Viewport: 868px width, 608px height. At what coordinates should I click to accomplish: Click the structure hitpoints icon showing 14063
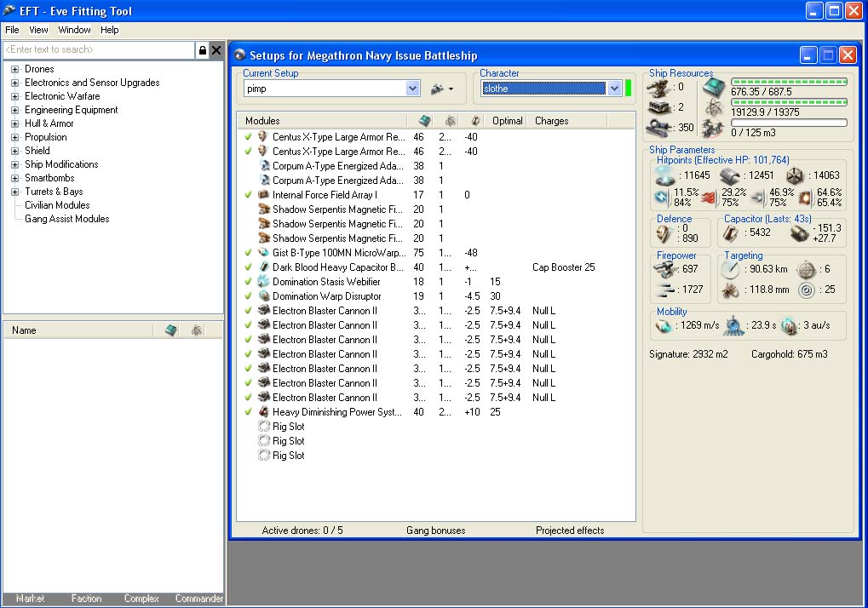pyautogui.click(x=795, y=176)
